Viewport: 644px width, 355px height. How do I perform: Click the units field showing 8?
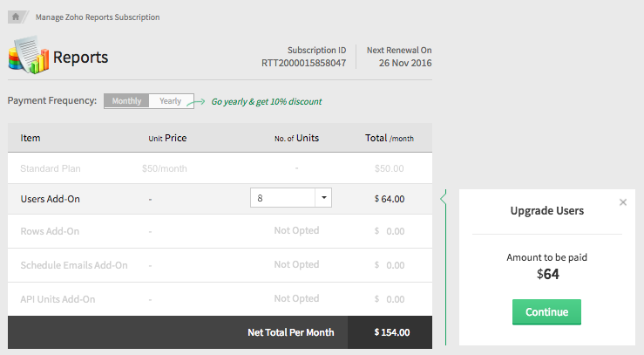pyautogui.click(x=281, y=198)
